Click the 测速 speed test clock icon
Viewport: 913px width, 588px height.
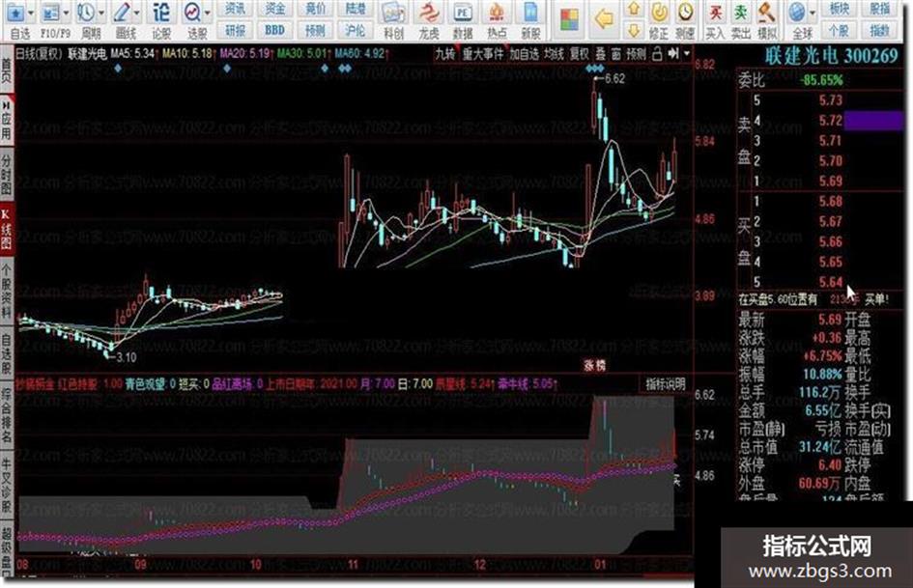point(685,13)
